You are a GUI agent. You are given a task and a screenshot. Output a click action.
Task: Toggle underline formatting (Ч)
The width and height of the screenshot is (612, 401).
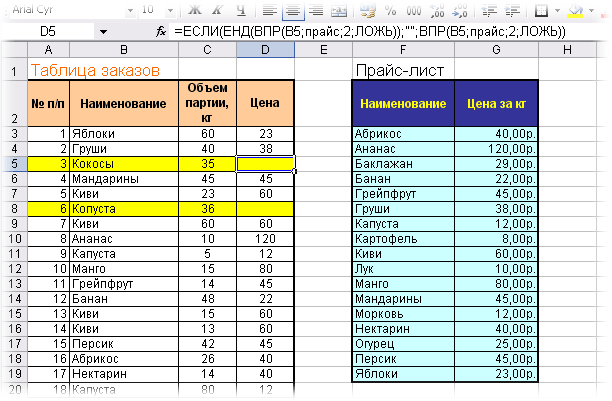tap(241, 11)
